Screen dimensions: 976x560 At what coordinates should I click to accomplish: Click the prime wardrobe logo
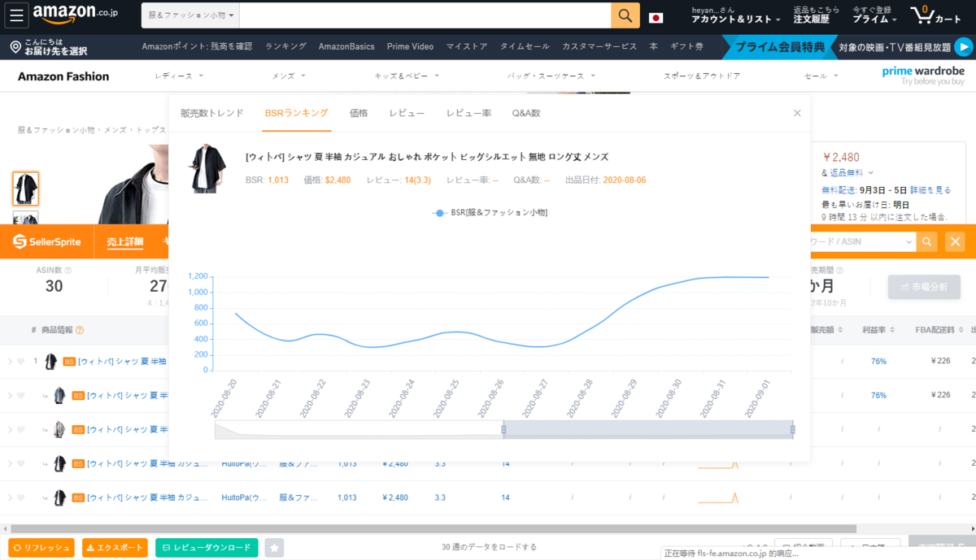[x=923, y=76]
